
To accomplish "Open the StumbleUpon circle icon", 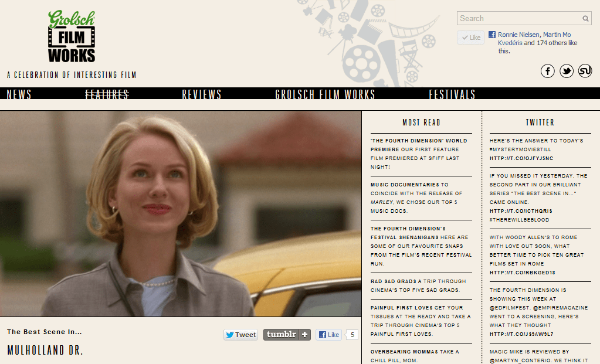I will tap(585, 71).
